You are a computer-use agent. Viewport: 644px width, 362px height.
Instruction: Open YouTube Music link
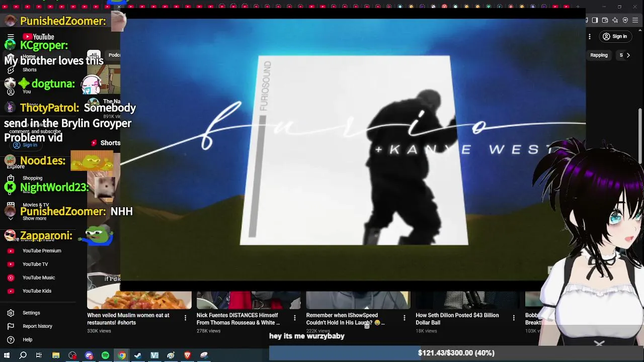[x=39, y=278]
